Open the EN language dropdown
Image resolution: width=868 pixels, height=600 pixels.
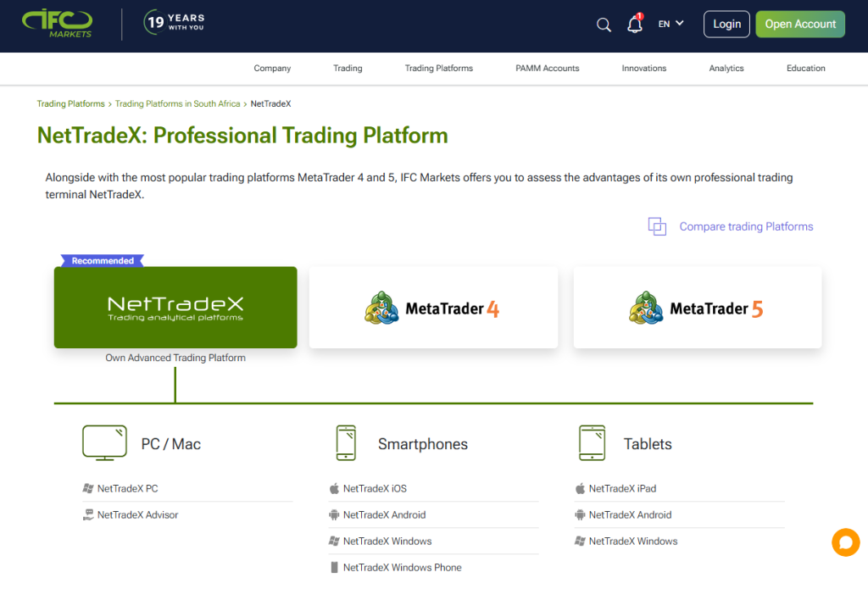pyautogui.click(x=670, y=24)
